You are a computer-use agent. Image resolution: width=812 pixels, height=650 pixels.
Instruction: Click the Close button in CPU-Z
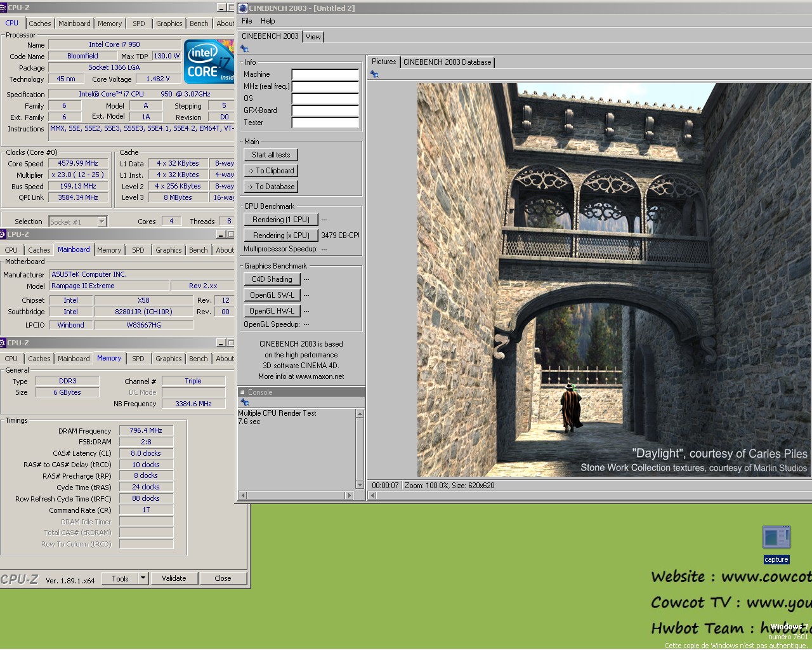point(223,578)
